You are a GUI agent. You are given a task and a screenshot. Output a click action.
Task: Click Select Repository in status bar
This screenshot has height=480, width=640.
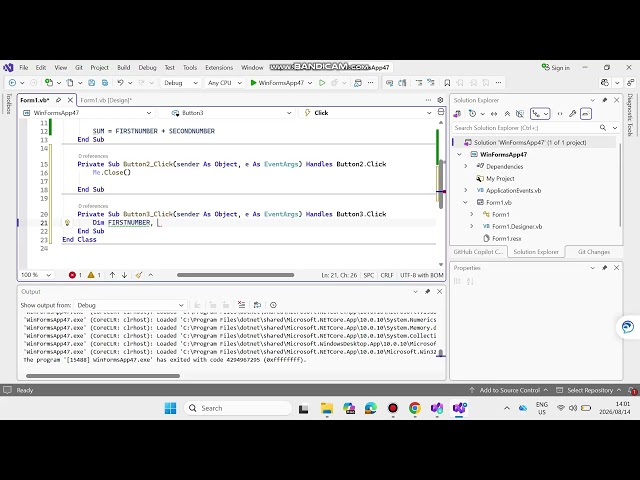tap(589, 390)
